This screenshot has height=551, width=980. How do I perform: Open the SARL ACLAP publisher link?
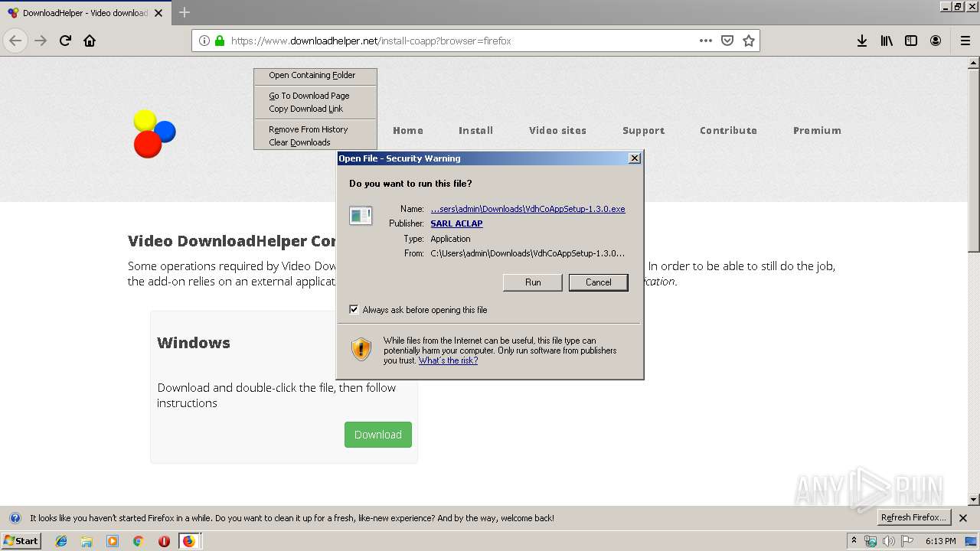coord(456,223)
